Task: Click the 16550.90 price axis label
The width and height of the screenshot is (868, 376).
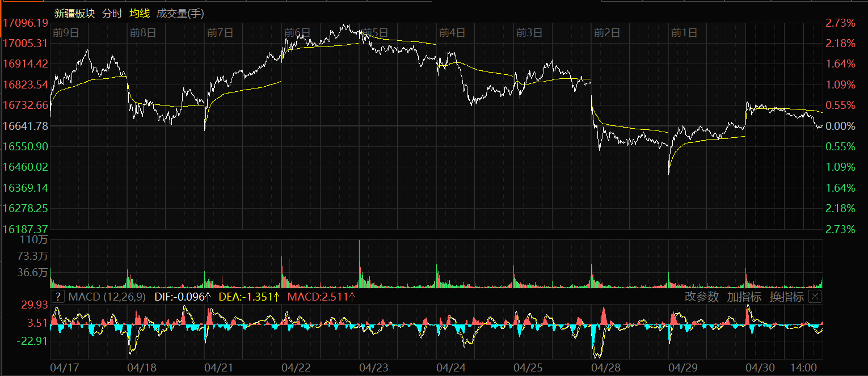Action: [x=26, y=146]
